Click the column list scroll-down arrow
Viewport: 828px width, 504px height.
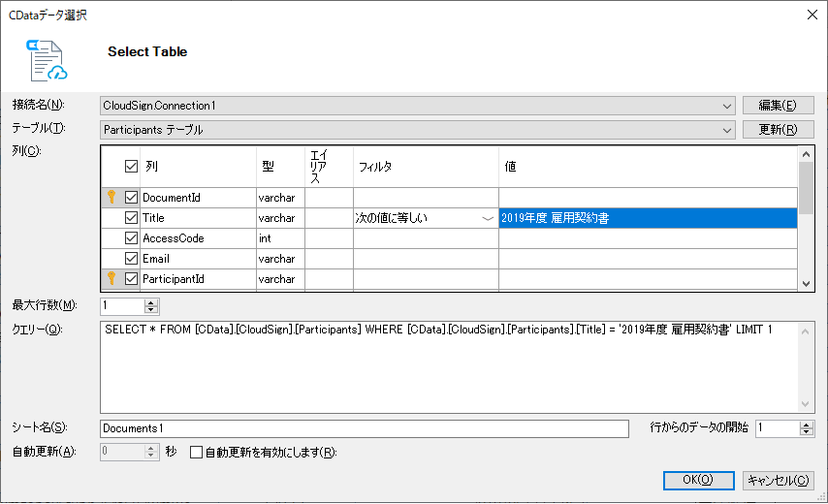coord(806,284)
